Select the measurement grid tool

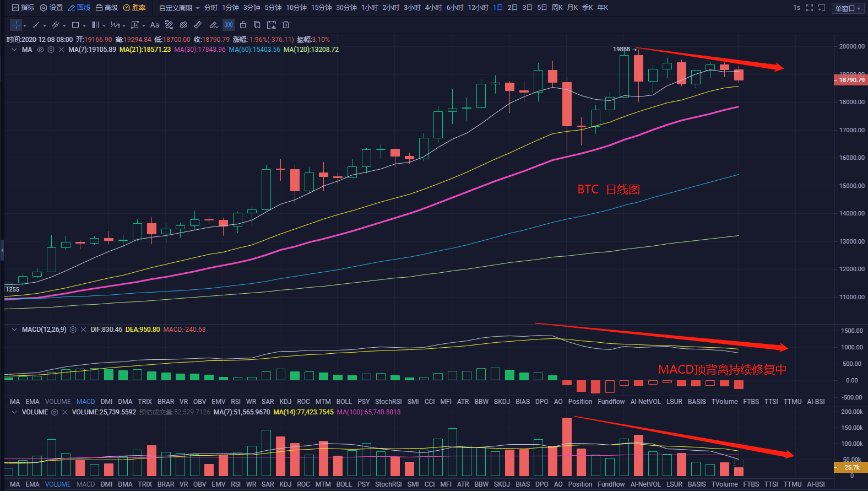pyautogui.click(x=135, y=25)
